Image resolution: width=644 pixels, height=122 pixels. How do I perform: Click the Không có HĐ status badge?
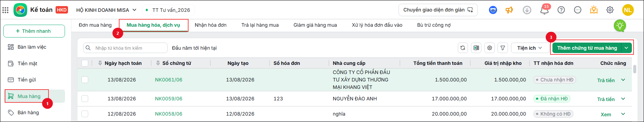click(553, 114)
